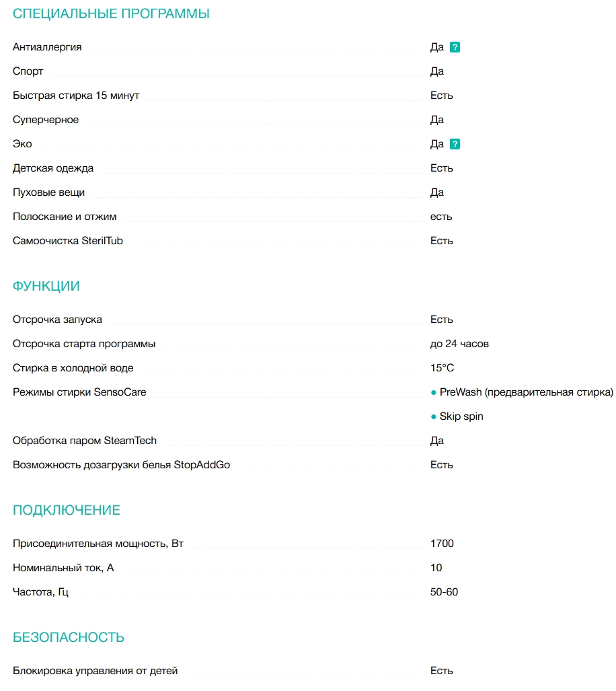Click the Частота, Гц label
Viewport: 616px width, 691px height.
pos(41,592)
